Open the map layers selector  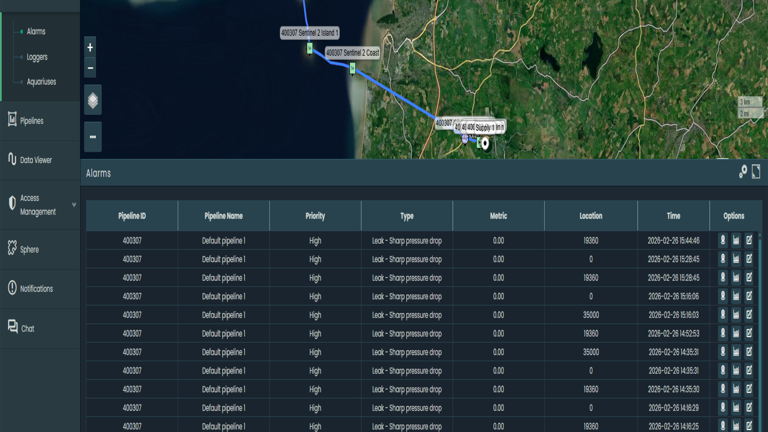coord(92,100)
